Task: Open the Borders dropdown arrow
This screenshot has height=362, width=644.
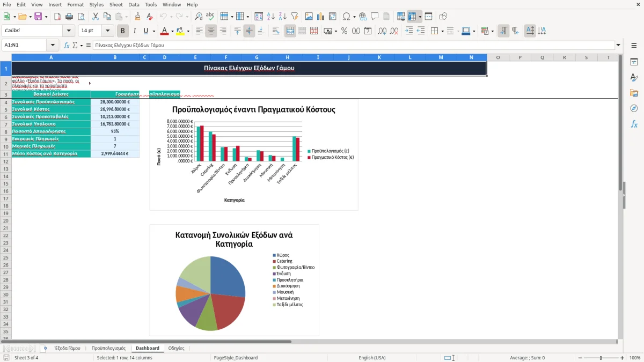Action: click(442, 31)
